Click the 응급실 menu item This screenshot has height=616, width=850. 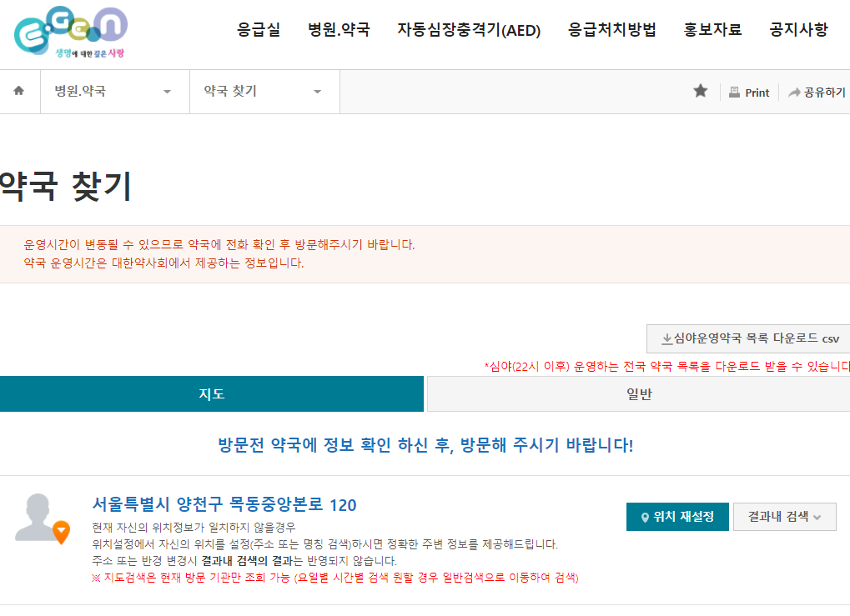click(x=257, y=29)
